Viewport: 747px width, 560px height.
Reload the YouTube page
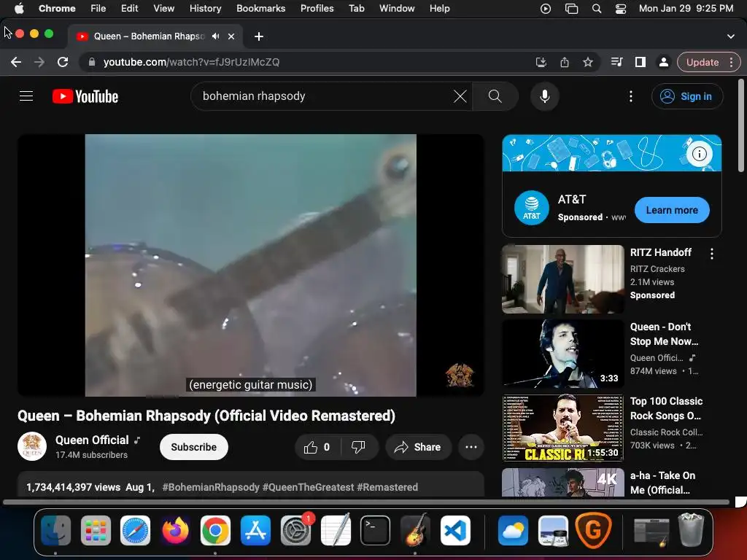click(x=63, y=62)
